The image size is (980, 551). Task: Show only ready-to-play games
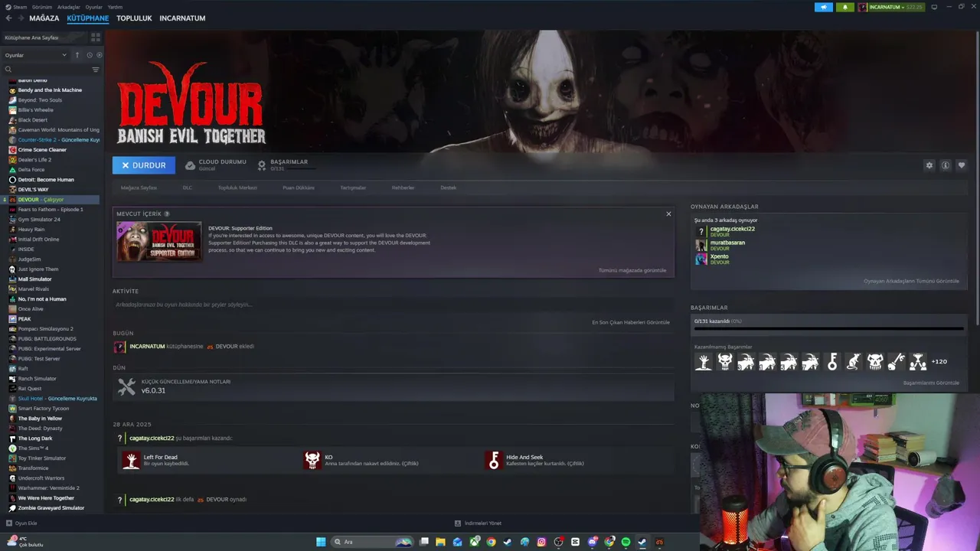(100, 55)
